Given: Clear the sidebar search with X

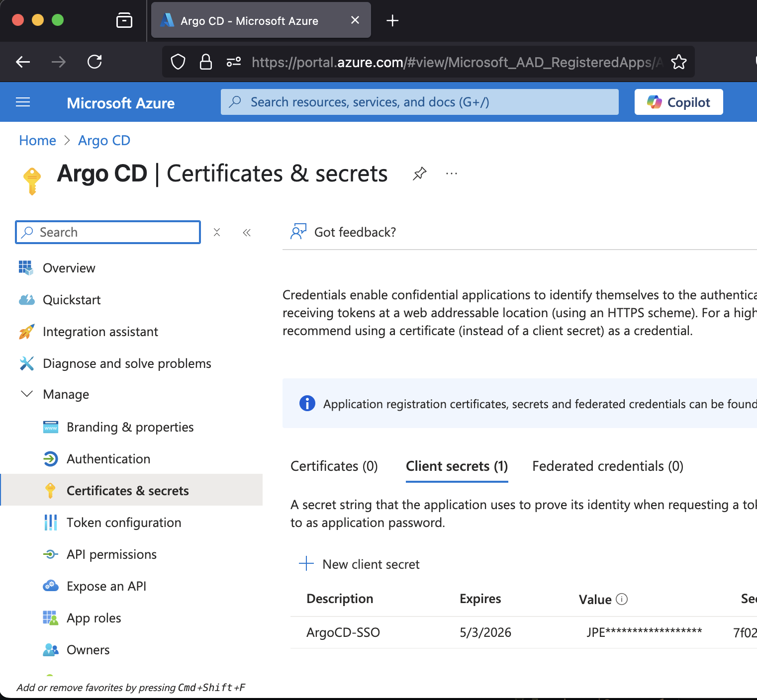Looking at the screenshot, I should pos(217,232).
